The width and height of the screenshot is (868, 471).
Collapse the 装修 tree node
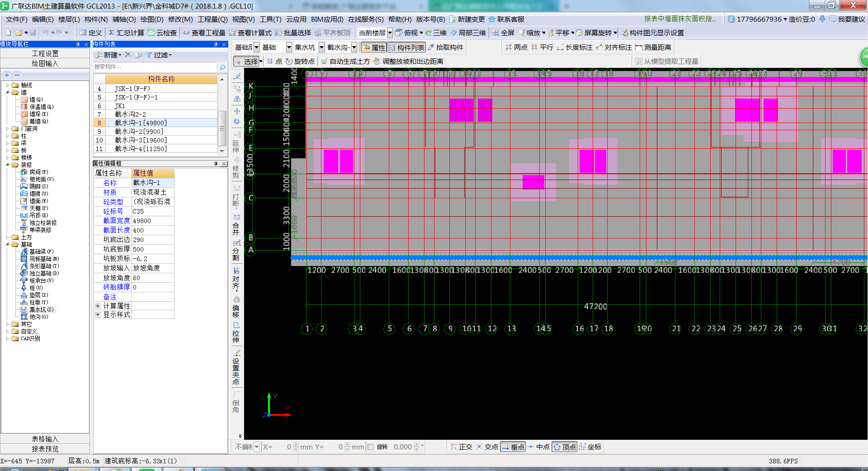[8, 165]
